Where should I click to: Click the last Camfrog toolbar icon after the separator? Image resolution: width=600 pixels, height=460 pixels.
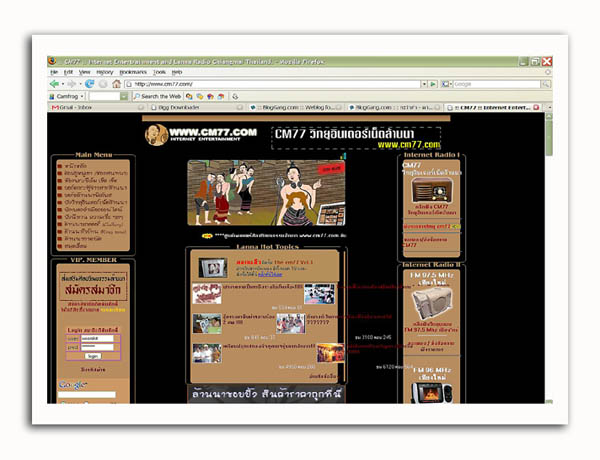pyautogui.click(x=235, y=96)
